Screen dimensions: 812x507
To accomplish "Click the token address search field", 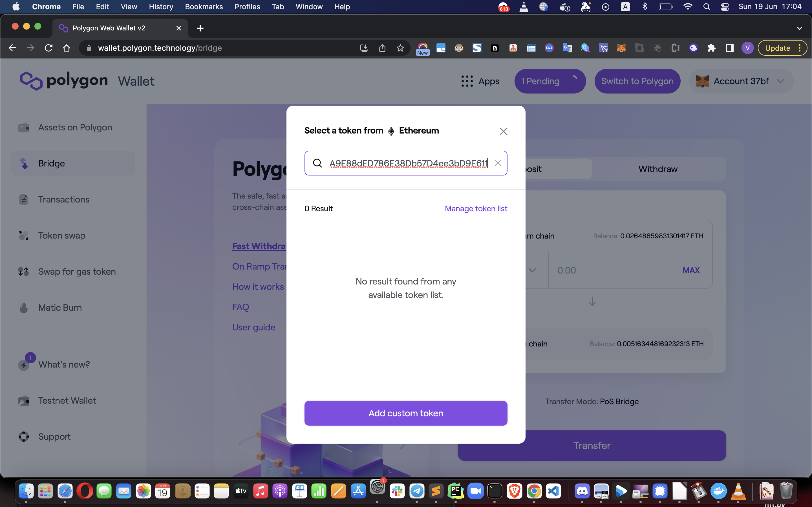I will pyautogui.click(x=408, y=163).
